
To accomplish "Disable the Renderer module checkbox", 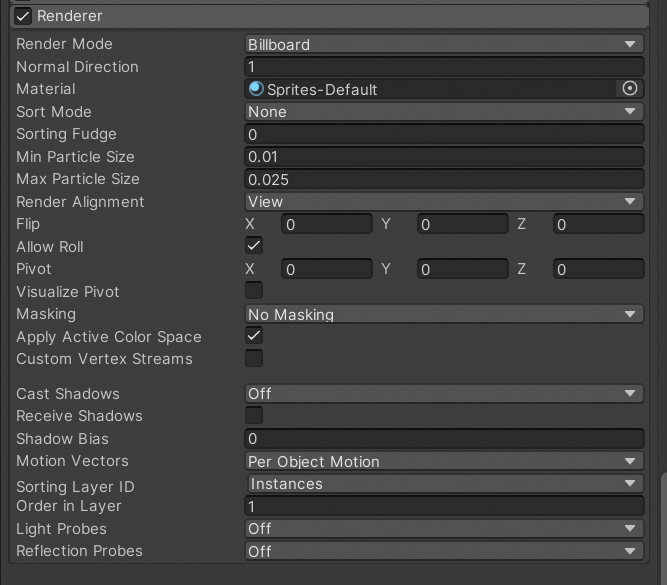I will [23, 17].
